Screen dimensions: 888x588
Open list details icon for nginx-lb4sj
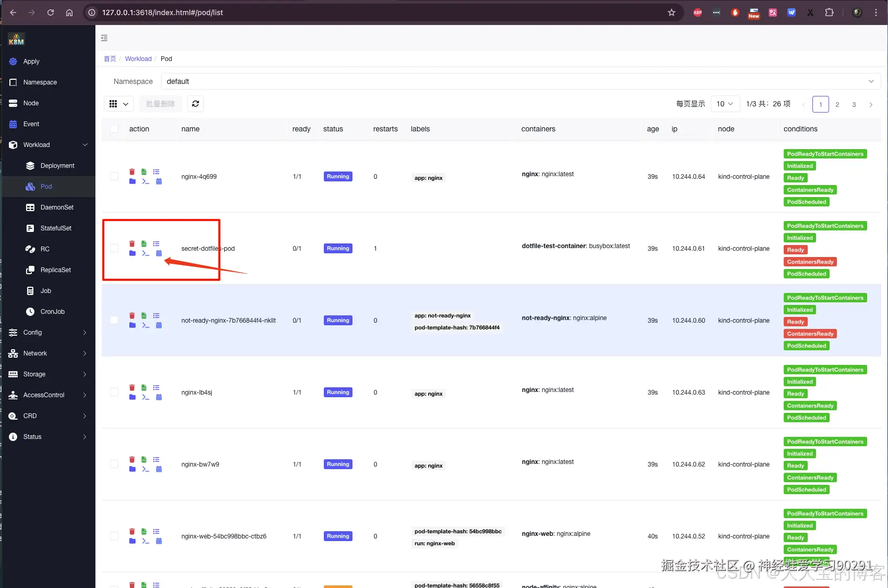click(x=156, y=387)
